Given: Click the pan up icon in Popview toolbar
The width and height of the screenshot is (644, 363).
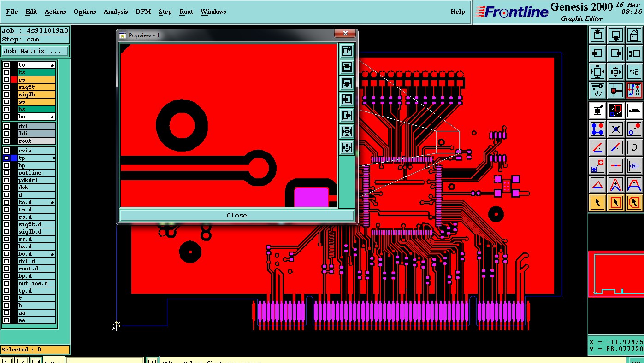Looking at the screenshot, I should click(x=347, y=67).
